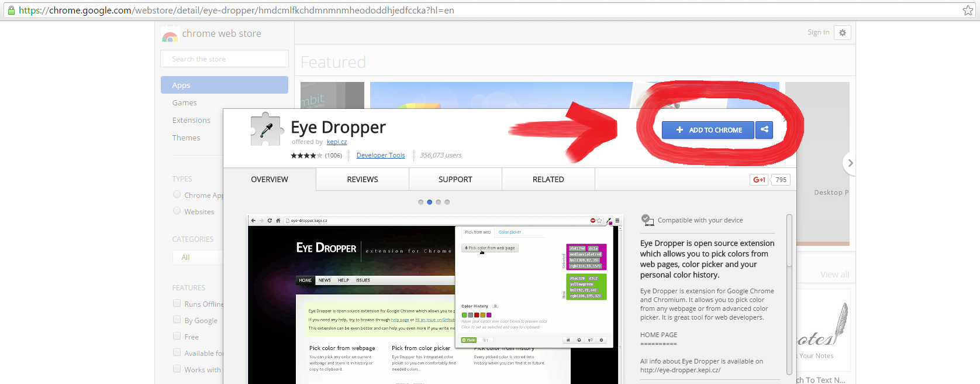Click the share icon button
980x384 pixels.
coord(764,130)
